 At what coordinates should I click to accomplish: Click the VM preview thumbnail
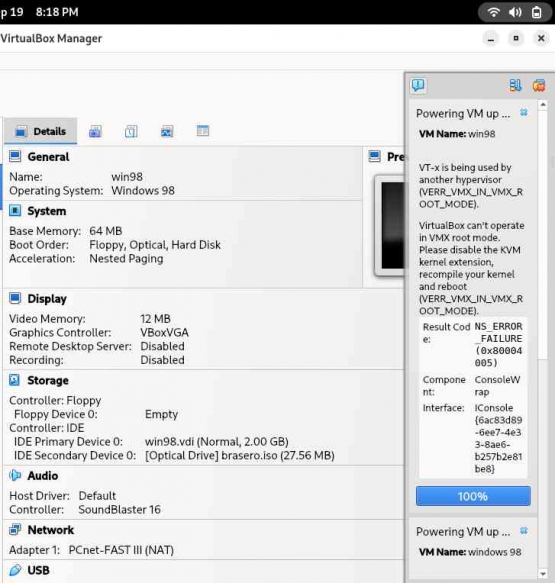tap(390, 225)
